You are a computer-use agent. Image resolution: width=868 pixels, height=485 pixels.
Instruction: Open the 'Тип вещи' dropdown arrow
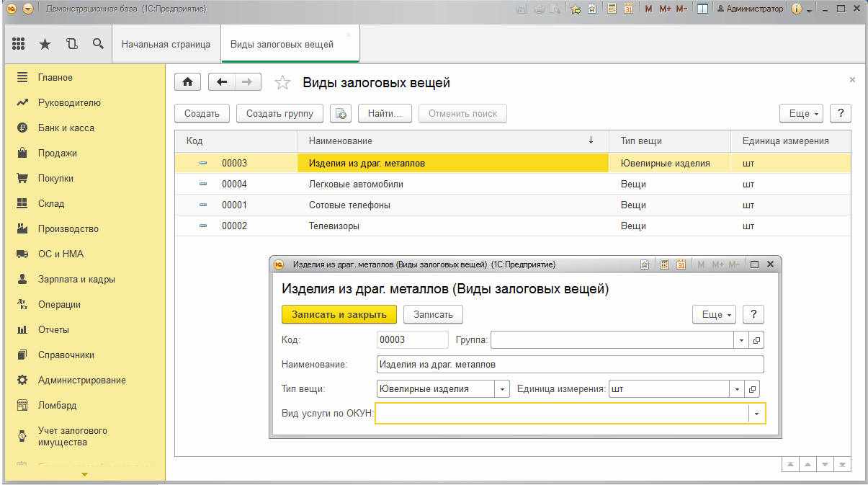tap(502, 388)
